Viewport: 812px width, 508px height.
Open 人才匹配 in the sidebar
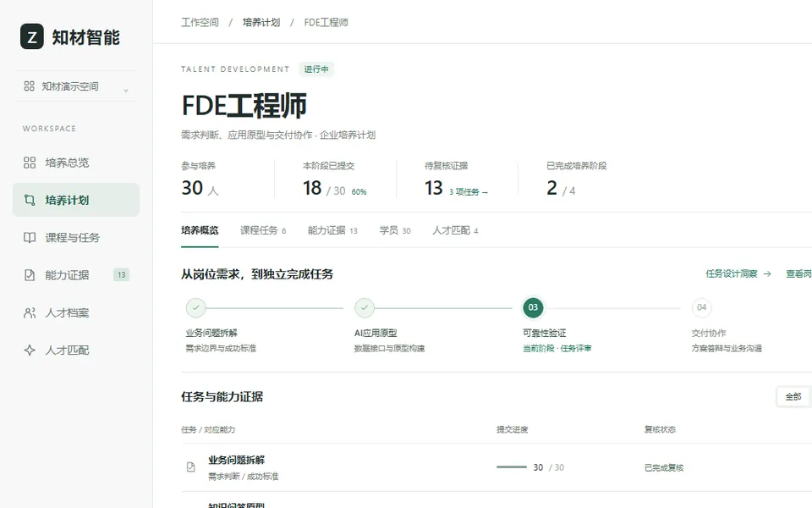pos(76,350)
